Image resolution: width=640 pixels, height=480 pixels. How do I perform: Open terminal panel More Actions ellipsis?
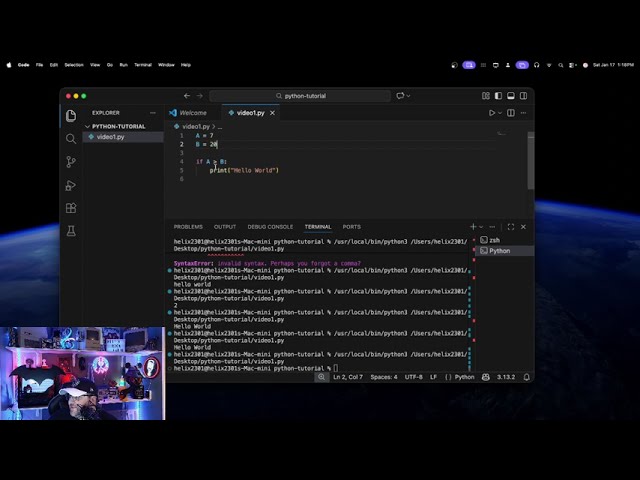[492, 227]
